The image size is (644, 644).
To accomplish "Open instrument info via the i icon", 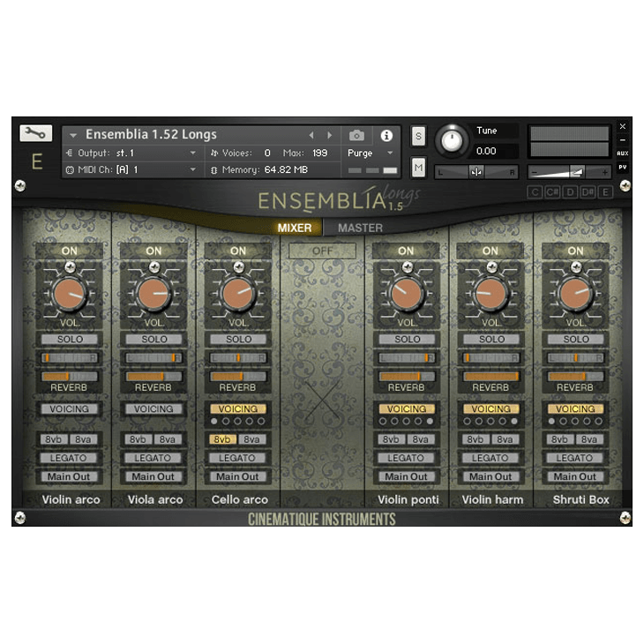I will coord(386,135).
